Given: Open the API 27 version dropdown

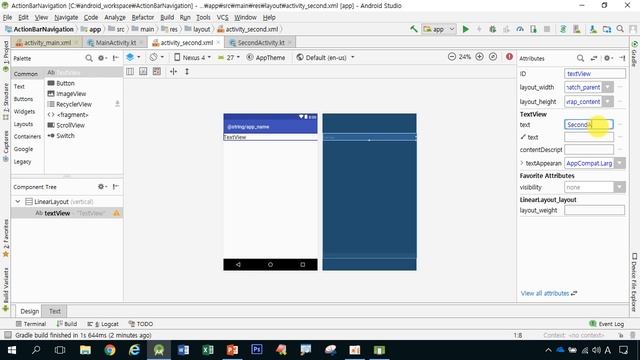Looking at the screenshot, I should click(229, 58).
